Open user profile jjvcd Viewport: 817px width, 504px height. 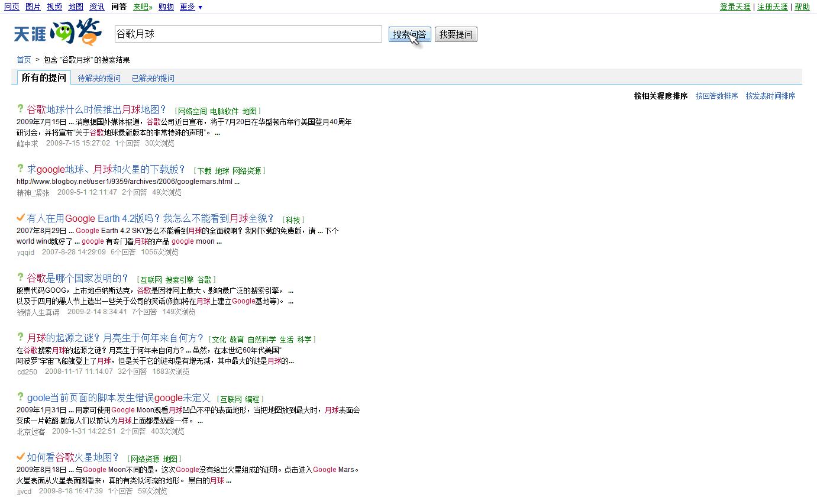coord(24,491)
